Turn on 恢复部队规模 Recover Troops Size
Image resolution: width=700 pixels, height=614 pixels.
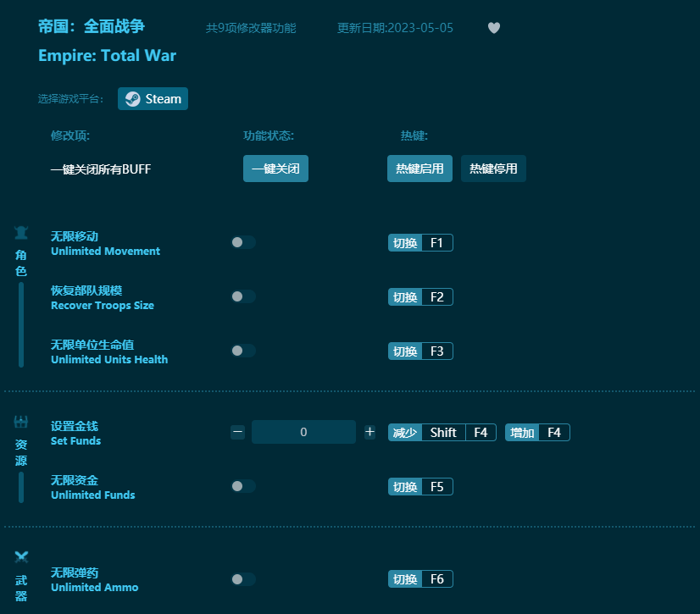click(x=243, y=296)
